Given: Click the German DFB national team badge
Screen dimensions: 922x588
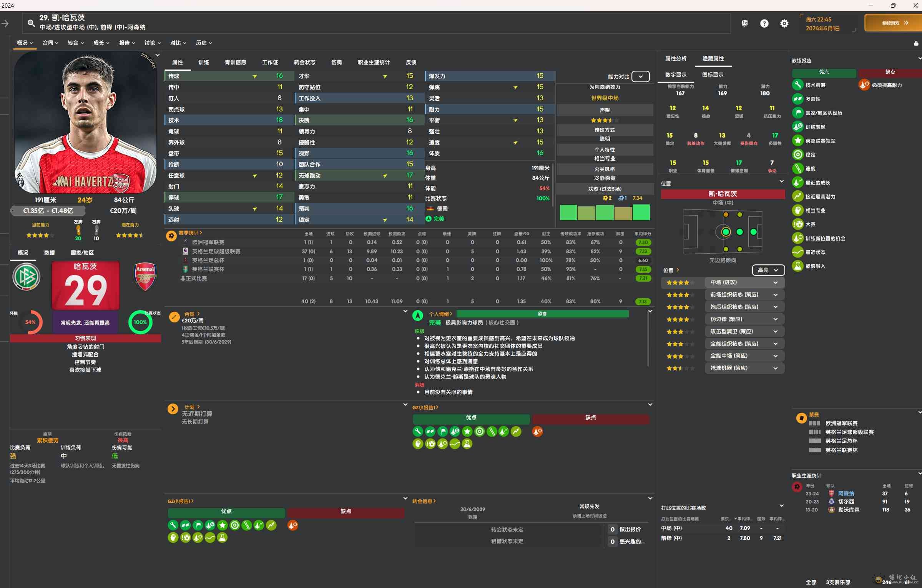Looking at the screenshot, I should click(26, 277).
